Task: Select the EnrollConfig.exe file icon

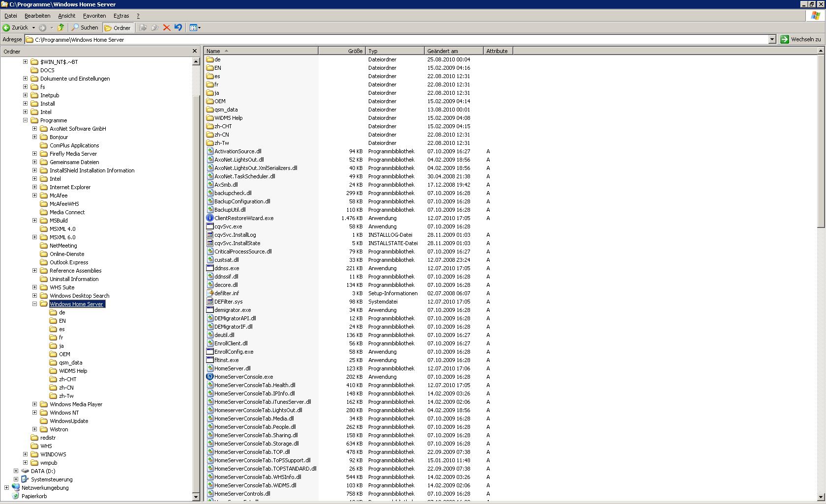Action: point(210,352)
